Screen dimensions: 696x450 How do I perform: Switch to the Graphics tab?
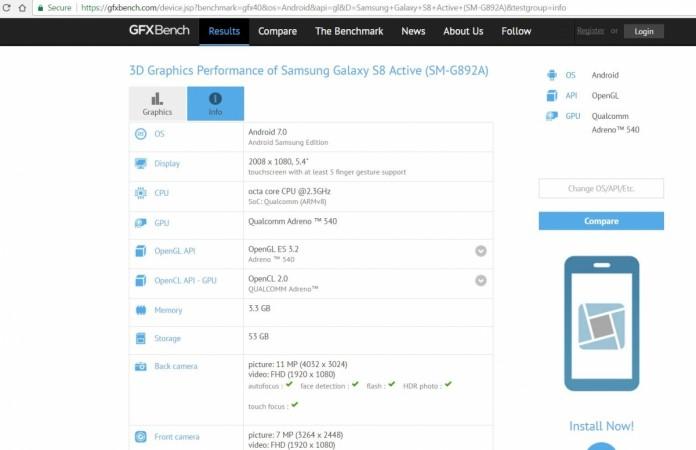pyautogui.click(x=157, y=104)
